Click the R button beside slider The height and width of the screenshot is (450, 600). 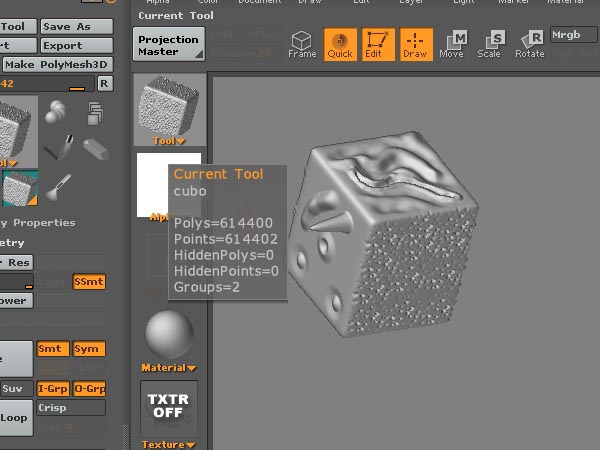click(x=105, y=83)
